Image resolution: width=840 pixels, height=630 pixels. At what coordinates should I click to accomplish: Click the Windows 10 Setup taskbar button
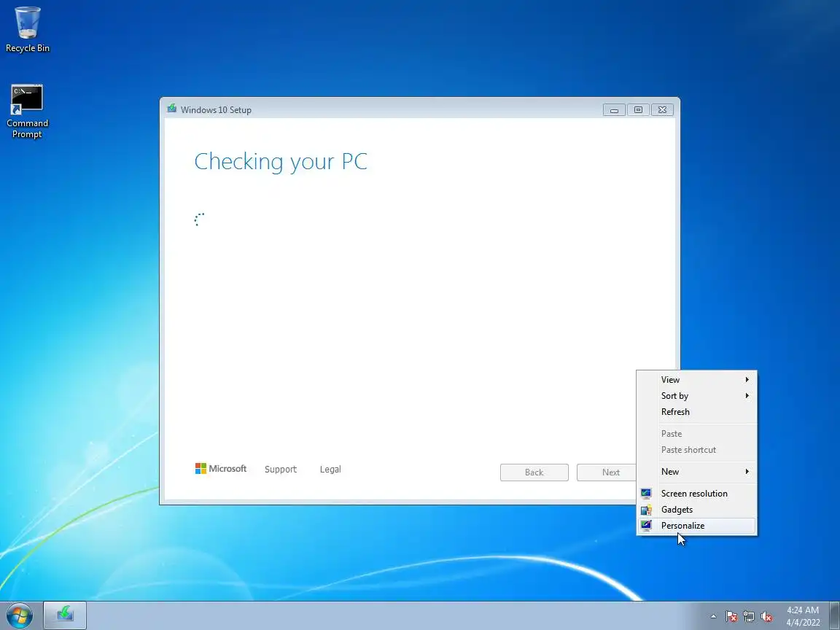[65, 615]
